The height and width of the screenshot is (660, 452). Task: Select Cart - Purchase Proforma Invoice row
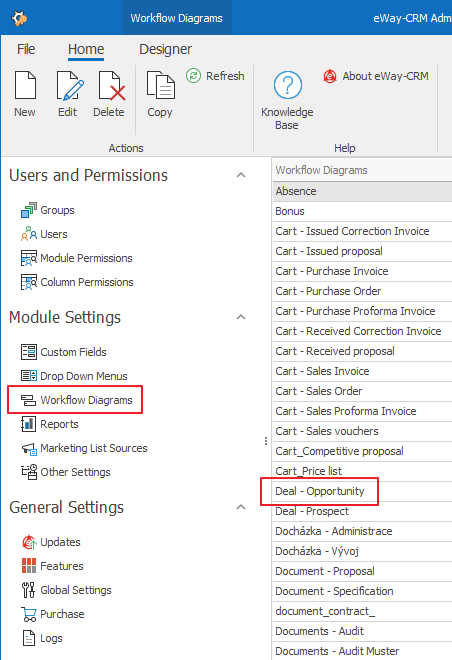(x=362, y=311)
